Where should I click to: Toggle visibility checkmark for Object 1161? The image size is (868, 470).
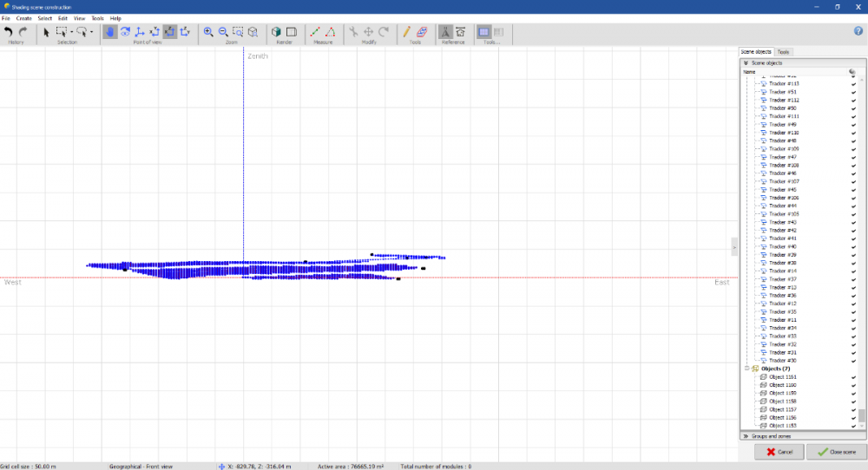click(853, 377)
